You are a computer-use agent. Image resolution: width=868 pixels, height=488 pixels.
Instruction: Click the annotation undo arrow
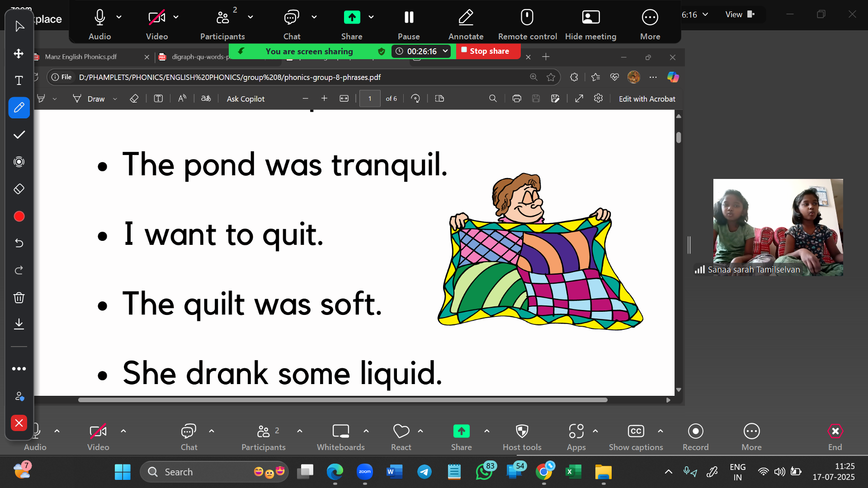[x=19, y=243]
